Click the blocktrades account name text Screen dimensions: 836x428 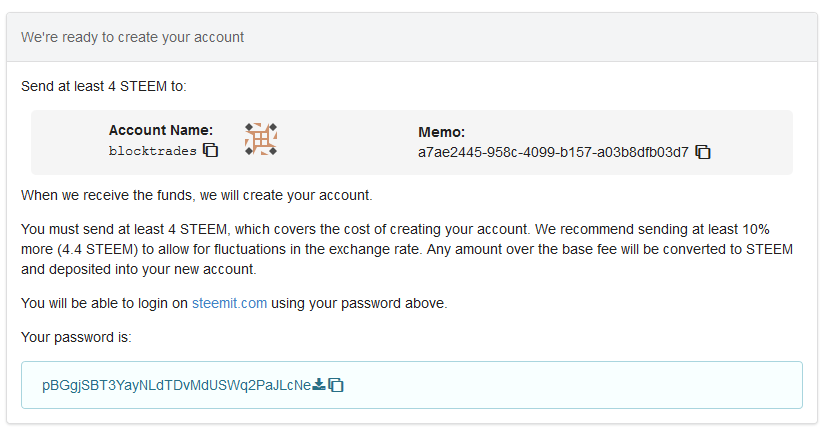pyautogui.click(x=154, y=151)
